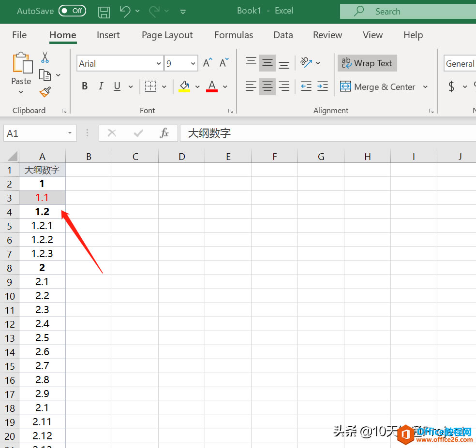This screenshot has width=476, height=448.
Task: Click the Insert Function fx icon
Action: [164, 133]
